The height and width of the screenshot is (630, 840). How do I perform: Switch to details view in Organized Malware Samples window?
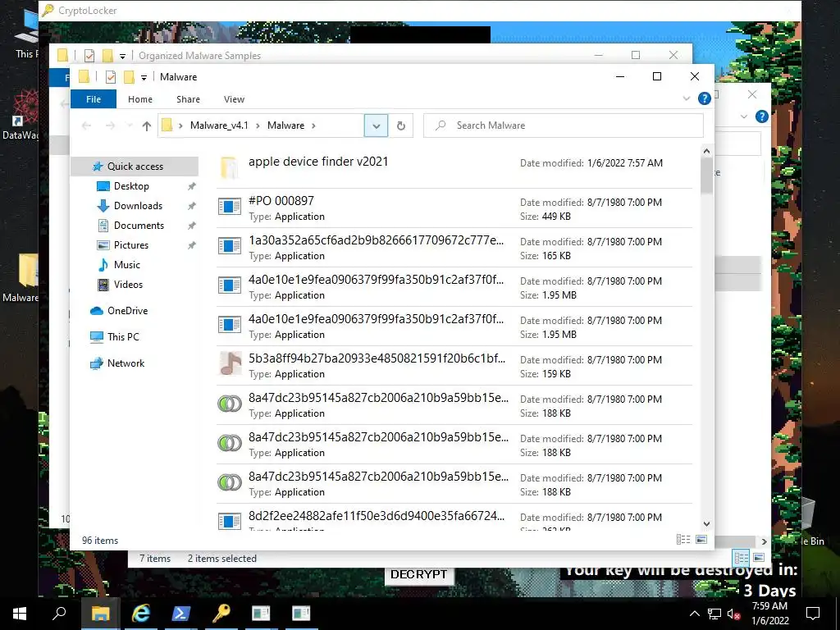click(x=741, y=558)
